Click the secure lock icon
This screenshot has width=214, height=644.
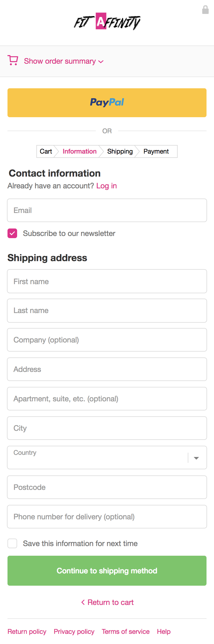205,10
